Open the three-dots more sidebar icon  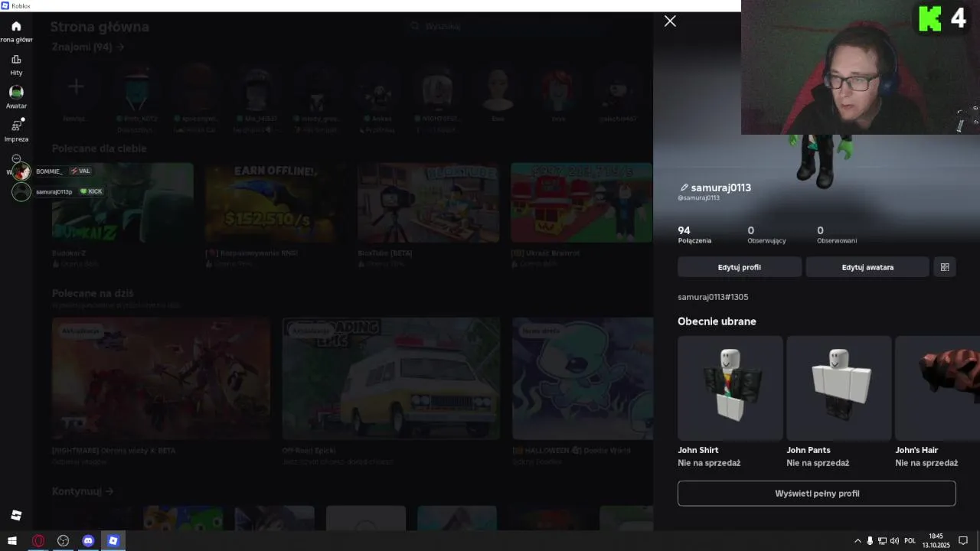click(16, 158)
